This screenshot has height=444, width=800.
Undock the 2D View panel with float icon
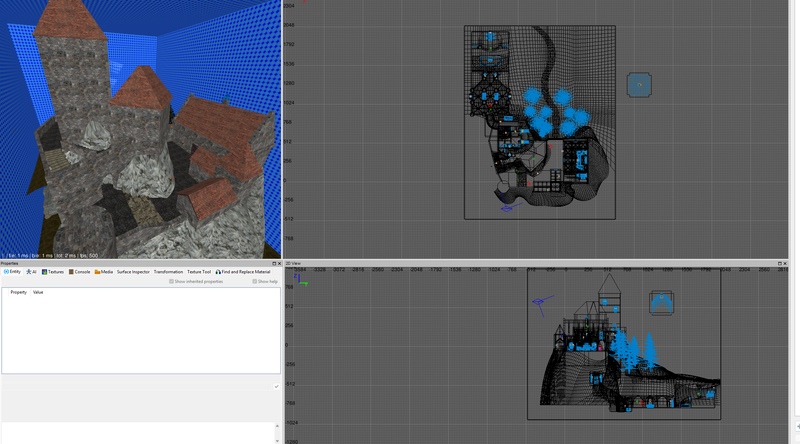(780, 263)
